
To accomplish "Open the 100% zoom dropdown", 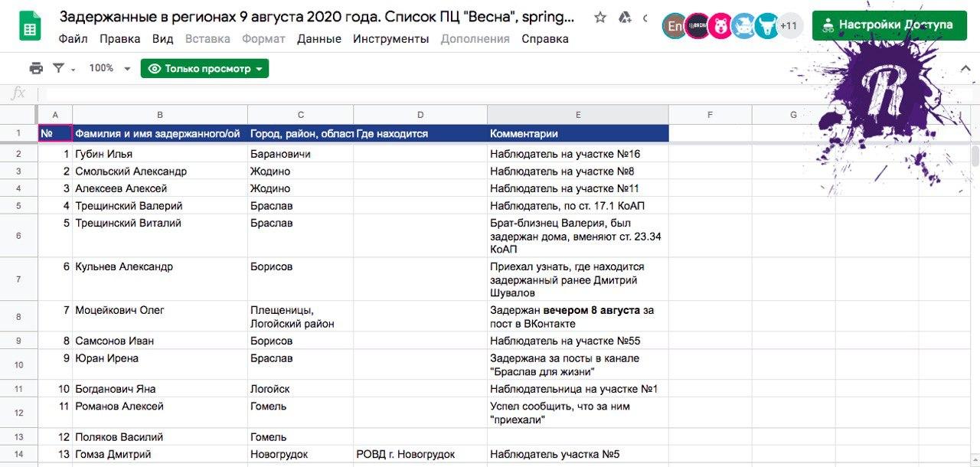I will click(x=110, y=68).
